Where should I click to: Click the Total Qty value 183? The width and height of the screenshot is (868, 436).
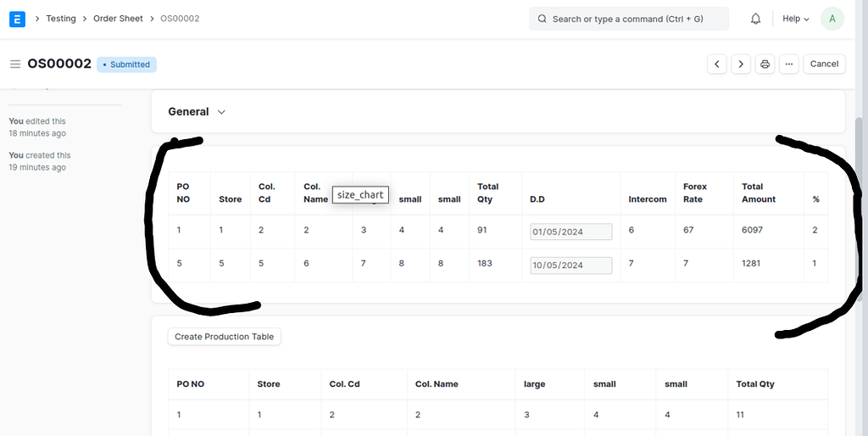point(485,263)
